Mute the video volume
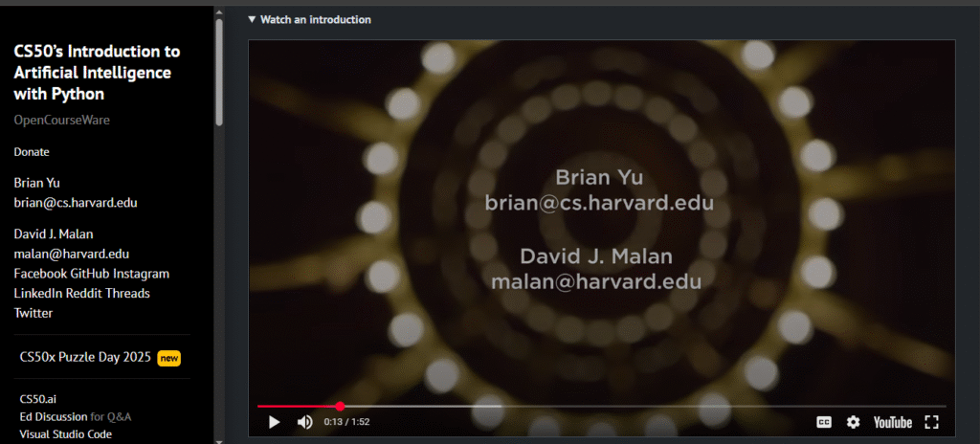Image resolution: width=980 pixels, height=444 pixels. coord(305,422)
